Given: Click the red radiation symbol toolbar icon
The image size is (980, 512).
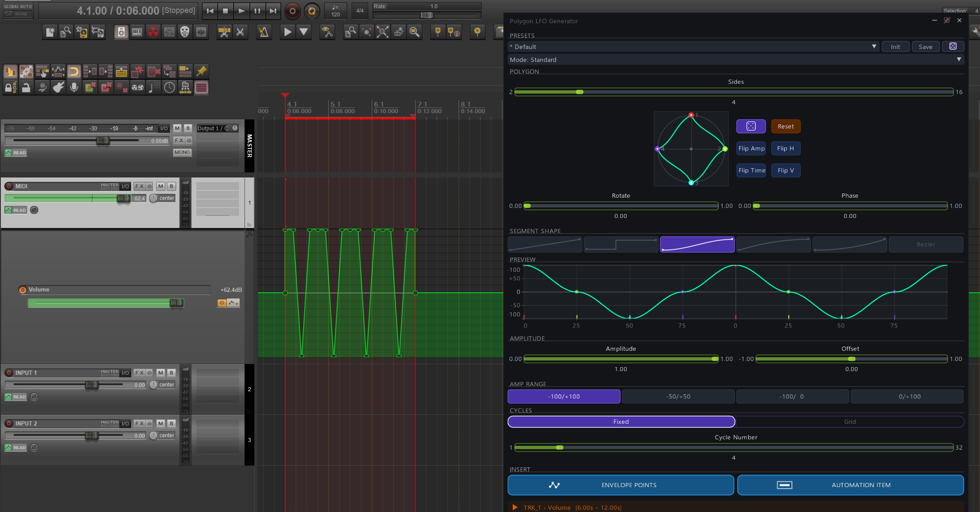Looking at the screenshot, I should point(153,32).
